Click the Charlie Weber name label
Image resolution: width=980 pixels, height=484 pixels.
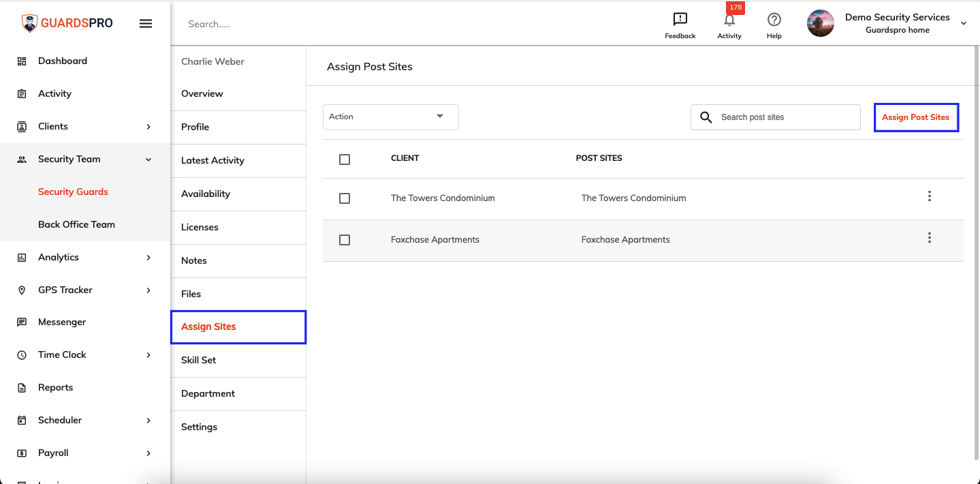[x=212, y=61]
